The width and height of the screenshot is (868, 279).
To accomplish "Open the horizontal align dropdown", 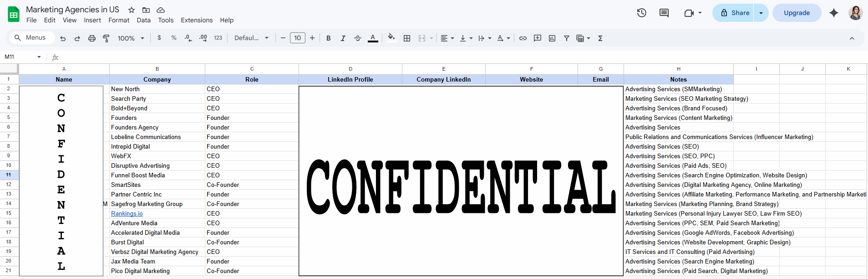I will [447, 38].
